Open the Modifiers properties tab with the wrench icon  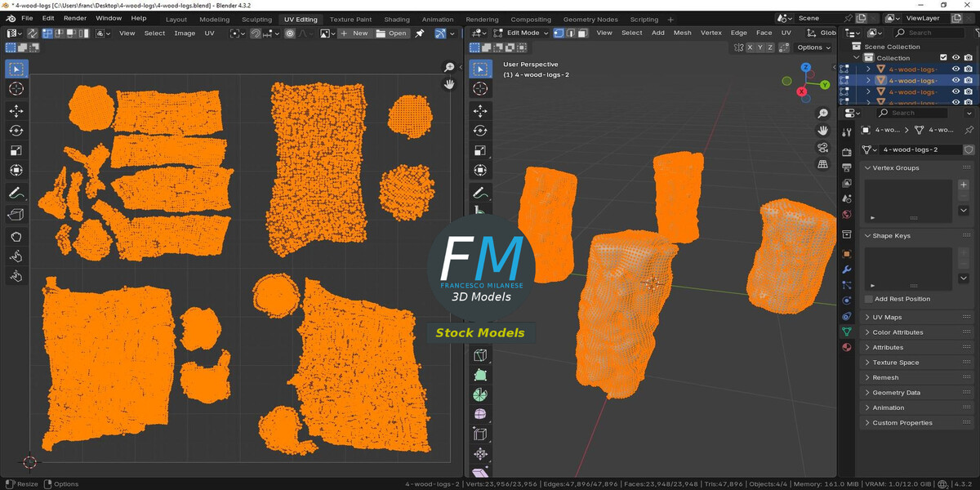(x=847, y=269)
